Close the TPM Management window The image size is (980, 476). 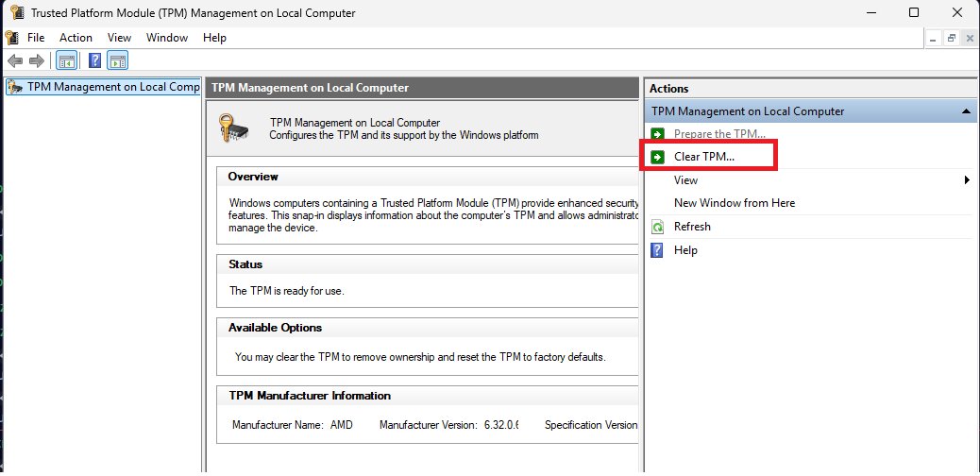[x=957, y=12]
